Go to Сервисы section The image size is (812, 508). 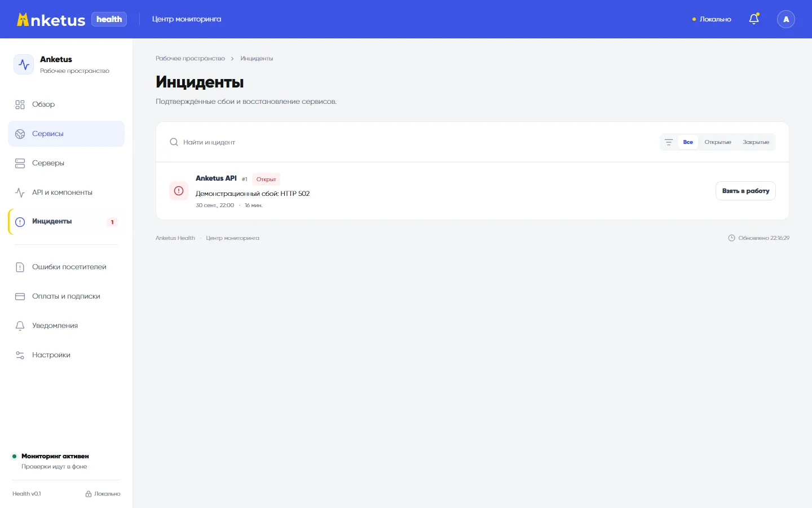tap(66, 134)
